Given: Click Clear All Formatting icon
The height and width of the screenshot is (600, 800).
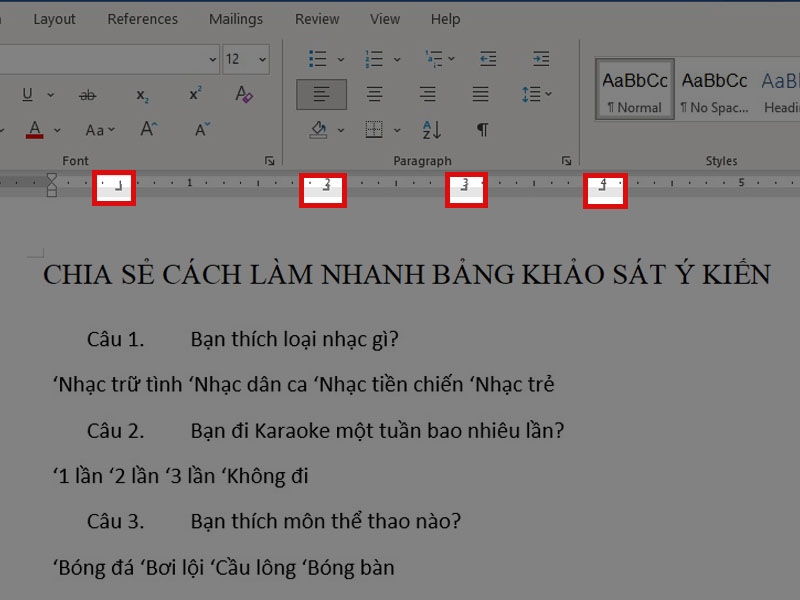Looking at the screenshot, I should 243,94.
